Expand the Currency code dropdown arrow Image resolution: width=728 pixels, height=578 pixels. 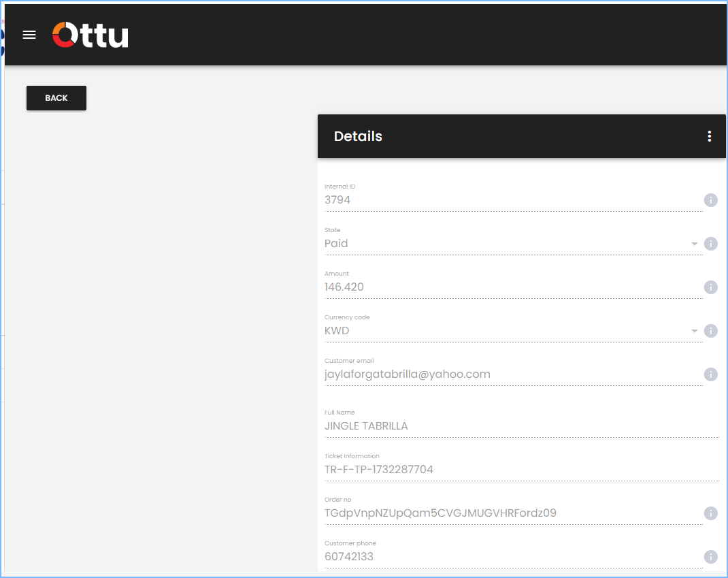[x=694, y=331]
